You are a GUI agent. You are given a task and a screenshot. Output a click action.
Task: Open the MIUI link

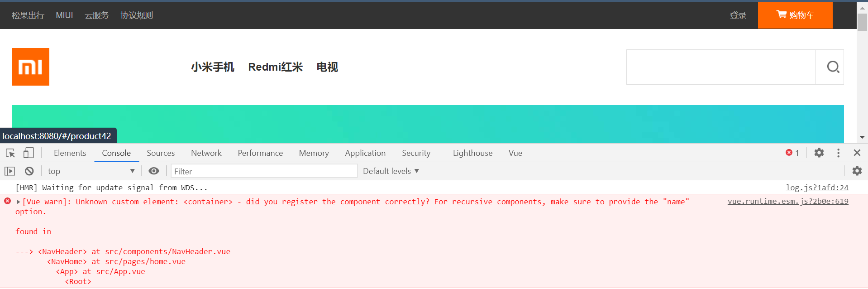[x=64, y=15]
